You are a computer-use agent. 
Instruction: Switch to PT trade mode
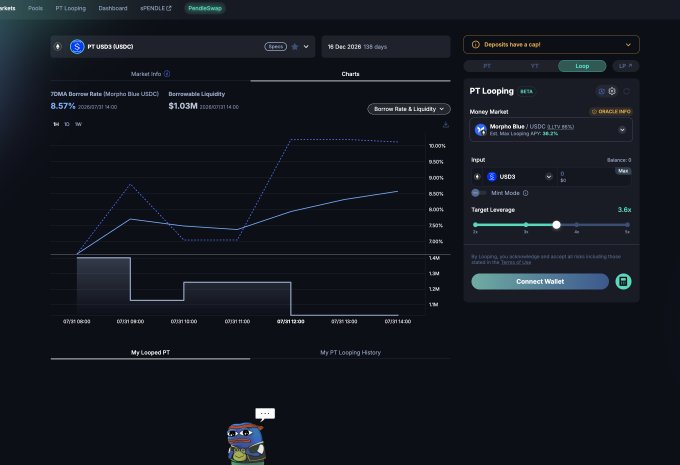487,66
